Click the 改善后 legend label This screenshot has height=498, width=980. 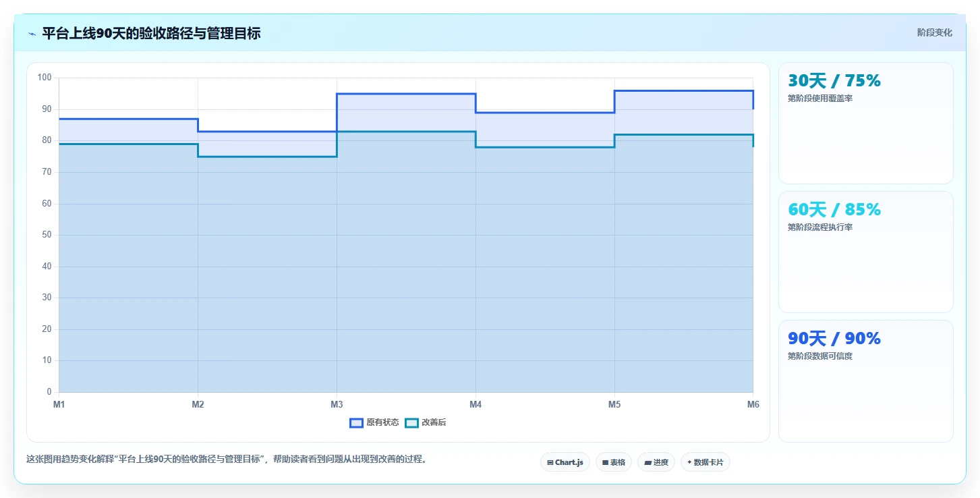(434, 422)
